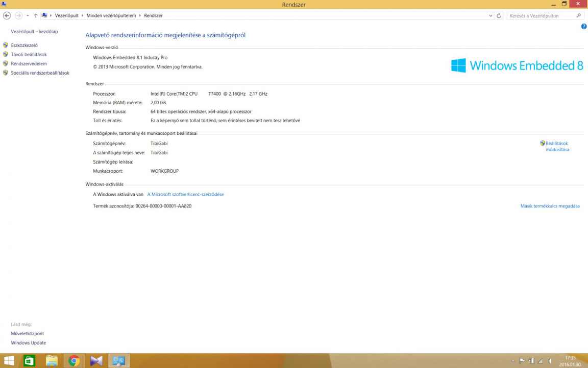The width and height of the screenshot is (588, 368).
Task: Click shield icon beside Távoli beállítások
Action: (6, 55)
